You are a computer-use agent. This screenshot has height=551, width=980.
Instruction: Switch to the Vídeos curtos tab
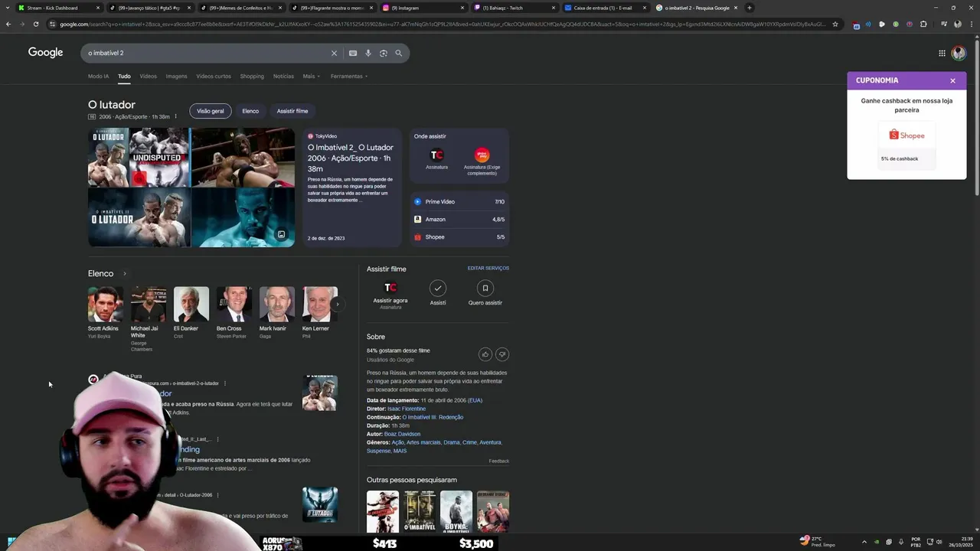(x=214, y=77)
